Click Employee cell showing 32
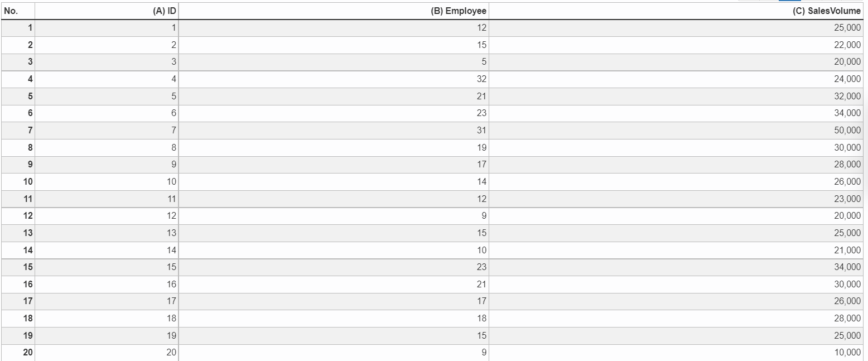This screenshot has width=868, height=361. [x=334, y=79]
